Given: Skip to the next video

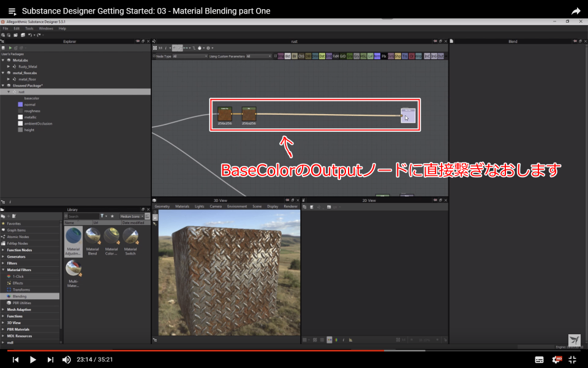Looking at the screenshot, I should (x=50, y=359).
